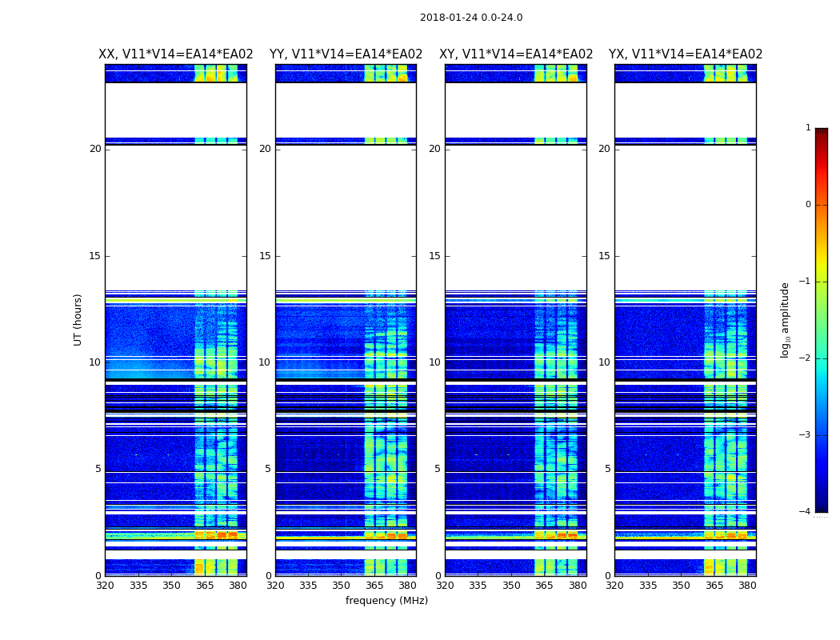
Task: Click the 10 hour tick on XY panel
Action: pos(434,362)
